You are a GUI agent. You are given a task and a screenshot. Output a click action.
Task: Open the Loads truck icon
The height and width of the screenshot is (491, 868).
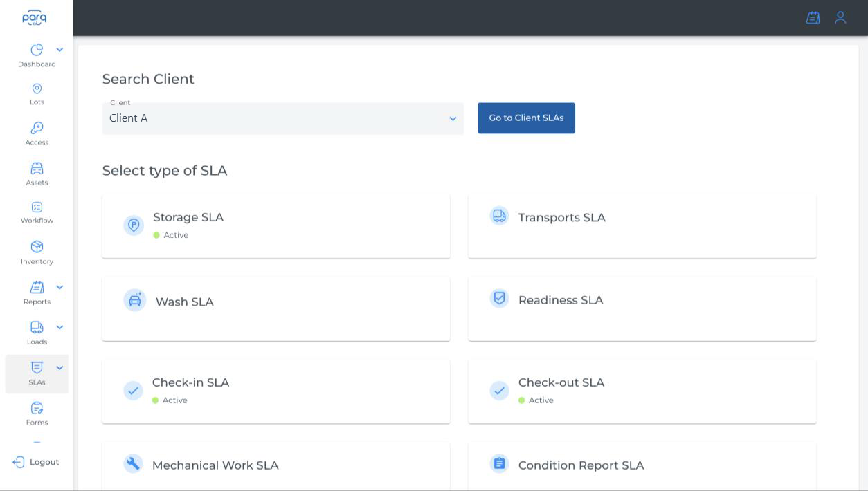(x=37, y=327)
